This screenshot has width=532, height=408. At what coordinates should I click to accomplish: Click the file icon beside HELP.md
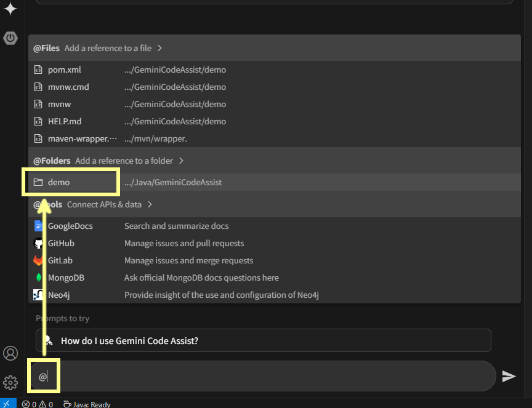38,121
